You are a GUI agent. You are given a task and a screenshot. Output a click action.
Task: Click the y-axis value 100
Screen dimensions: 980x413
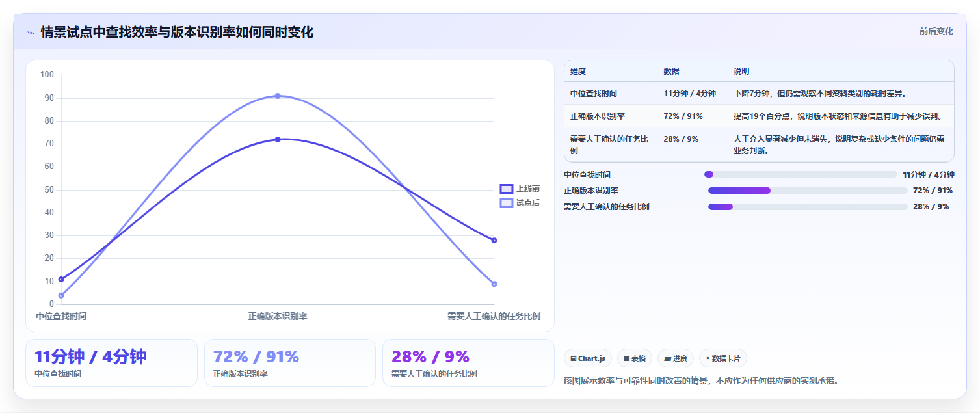pyautogui.click(x=47, y=75)
